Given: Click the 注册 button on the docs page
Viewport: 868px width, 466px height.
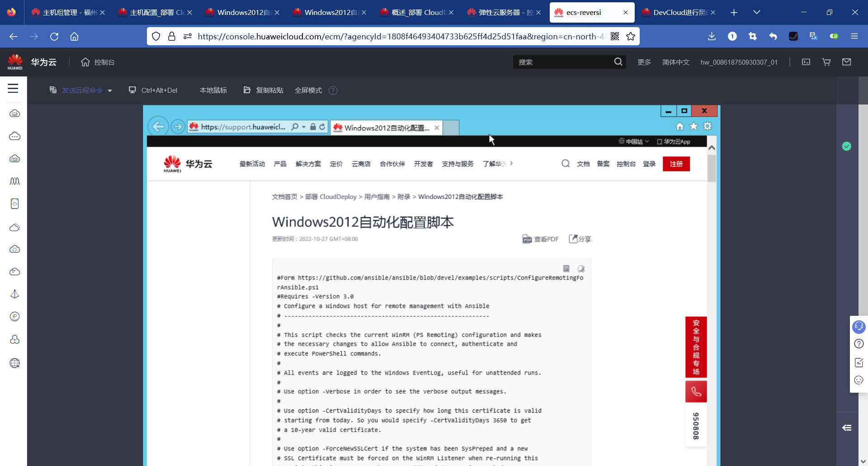Looking at the screenshot, I should click(x=676, y=164).
